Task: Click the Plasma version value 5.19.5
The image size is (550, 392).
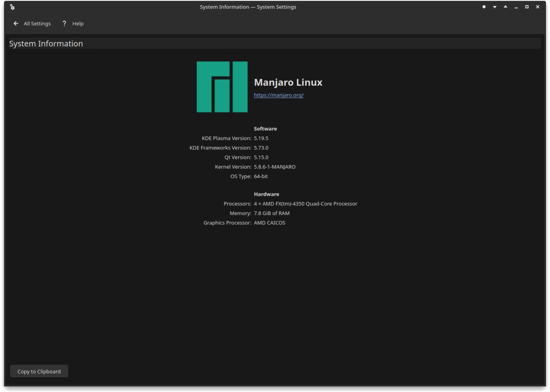Action: click(x=261, y=138)
